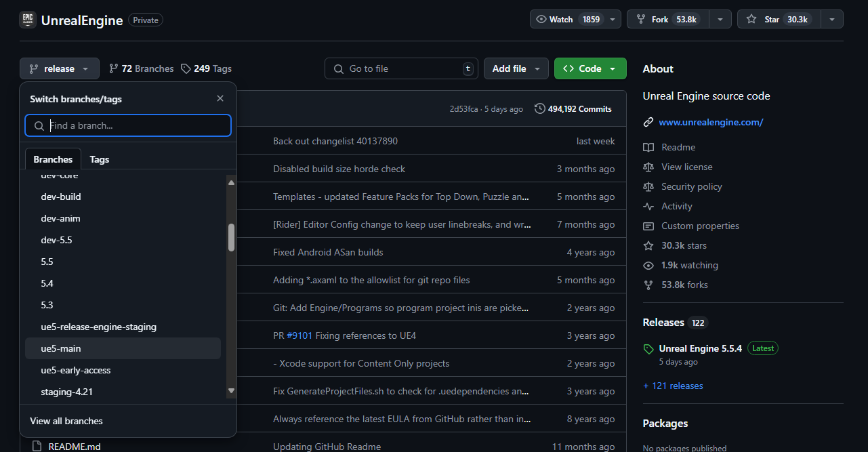Click the note icon beside Custom properties
This screenshot has height=452, width=868.
[648, 226]
